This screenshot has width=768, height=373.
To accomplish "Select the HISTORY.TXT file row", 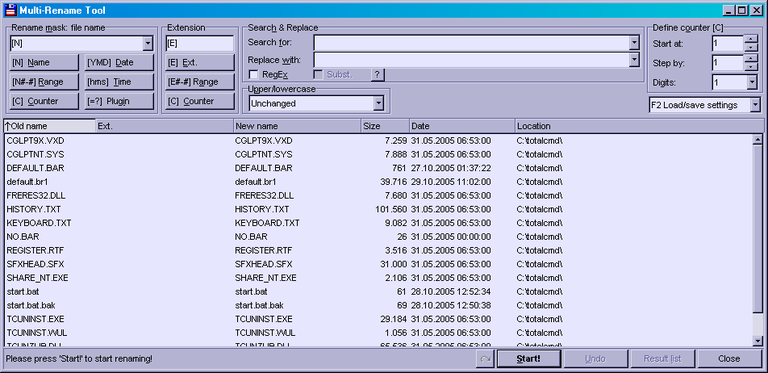I will 378,209.
